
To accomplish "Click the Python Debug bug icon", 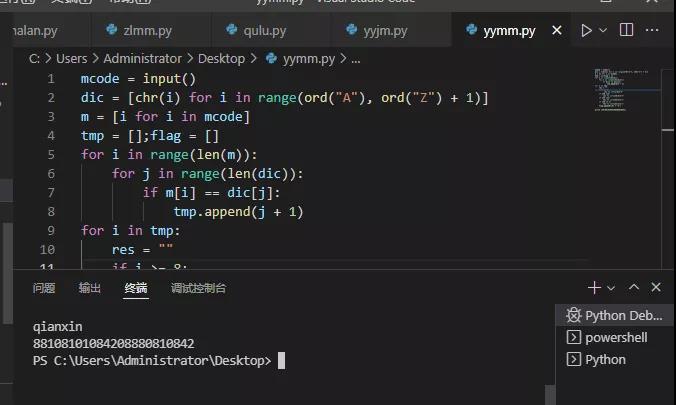I will [573, 315].
